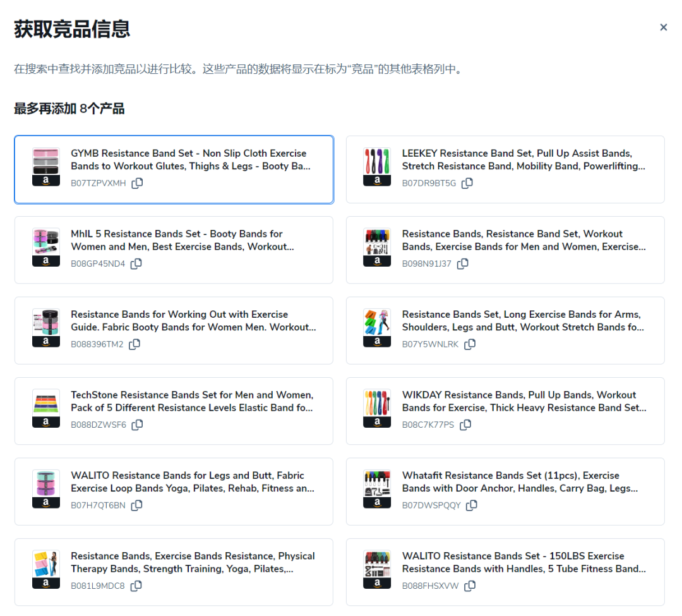The image size is (682, 616).
Task: Close the 获取竞品信息 dialog
Action: point(663,27)
